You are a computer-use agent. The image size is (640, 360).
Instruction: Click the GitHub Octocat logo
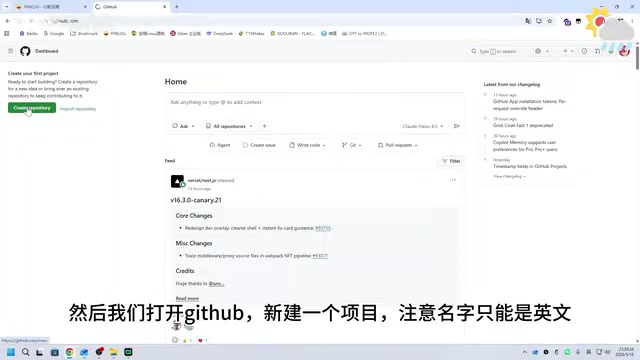pyautogui.click(x=25, y=51)
